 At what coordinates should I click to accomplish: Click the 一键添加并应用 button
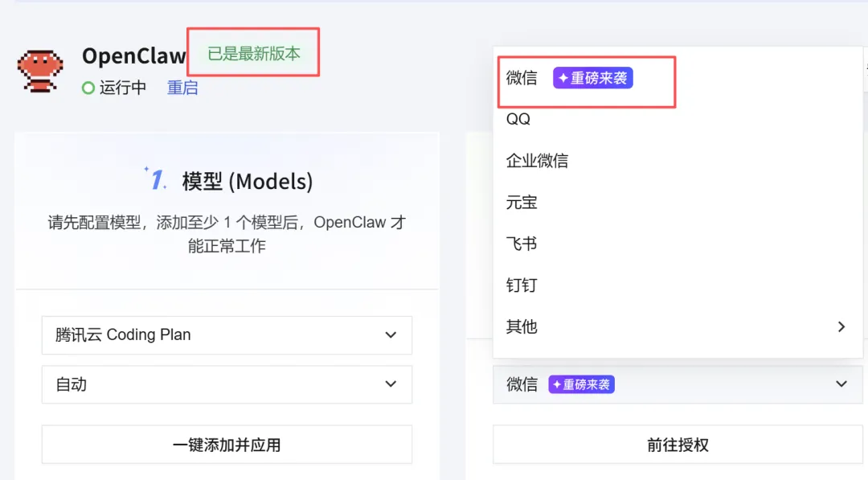tap(227, 445)
